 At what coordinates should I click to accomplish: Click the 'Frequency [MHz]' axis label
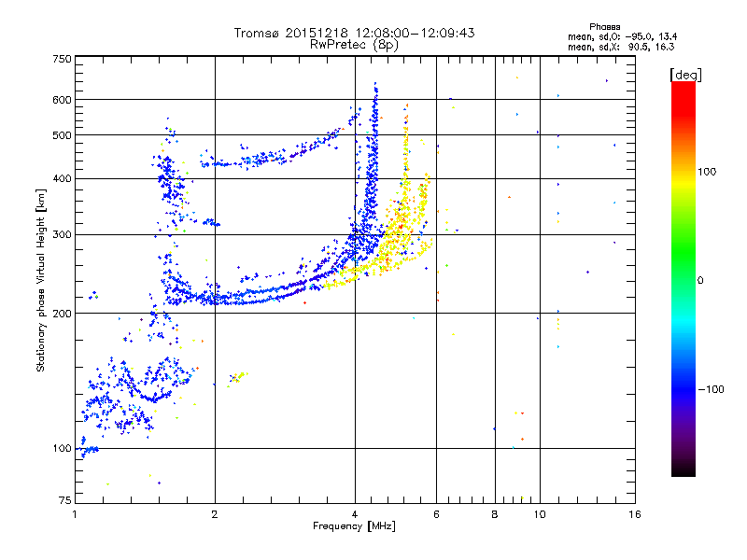click(x=354, y=526)
